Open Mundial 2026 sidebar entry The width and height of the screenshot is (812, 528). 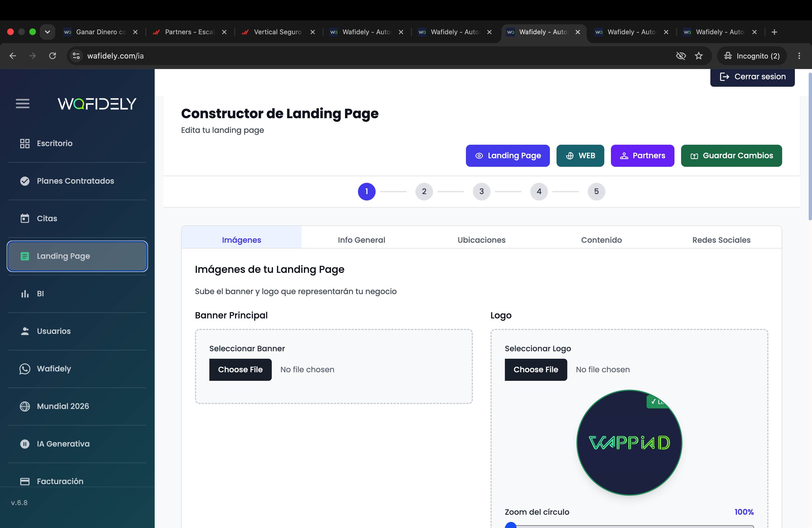pyautogui.click(x=77, y=406)
